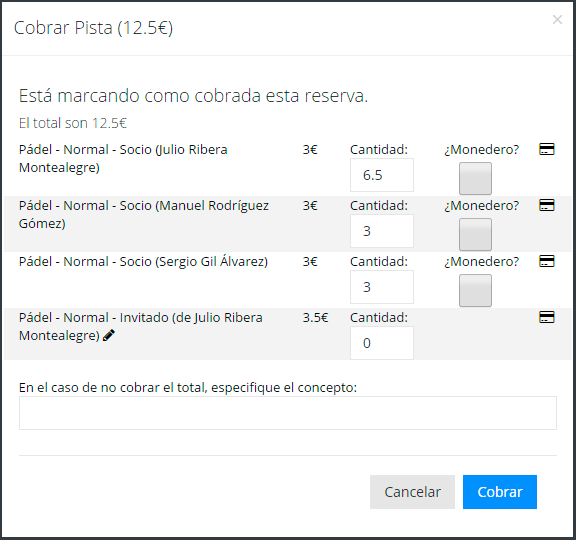Check Monedero box for Sergio Gil Álvarez
The width and height of the screenshot is (576, 540).
click(475, 290)
